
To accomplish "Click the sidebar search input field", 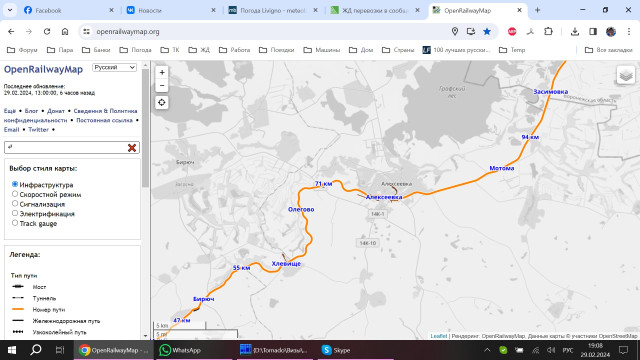I will 66,147.
